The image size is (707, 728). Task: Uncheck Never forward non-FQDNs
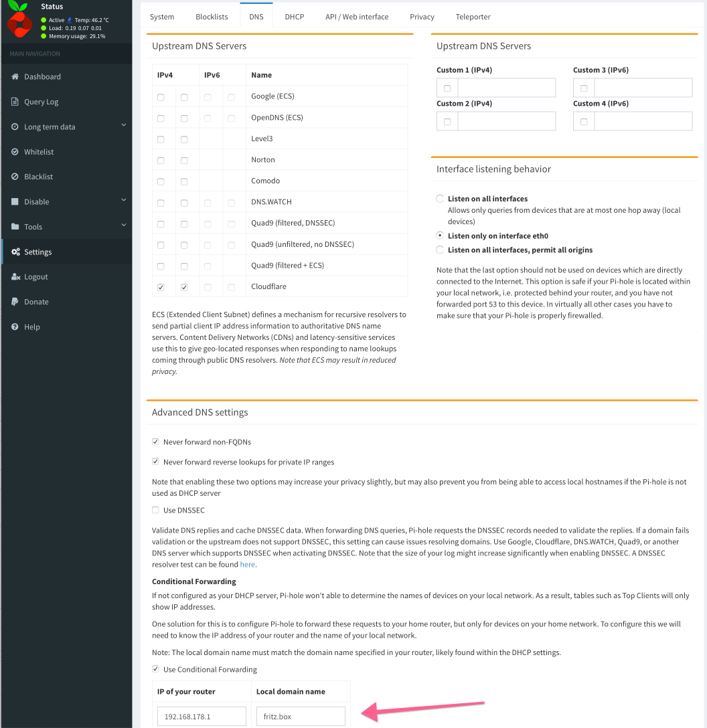[x=155, y=442]
